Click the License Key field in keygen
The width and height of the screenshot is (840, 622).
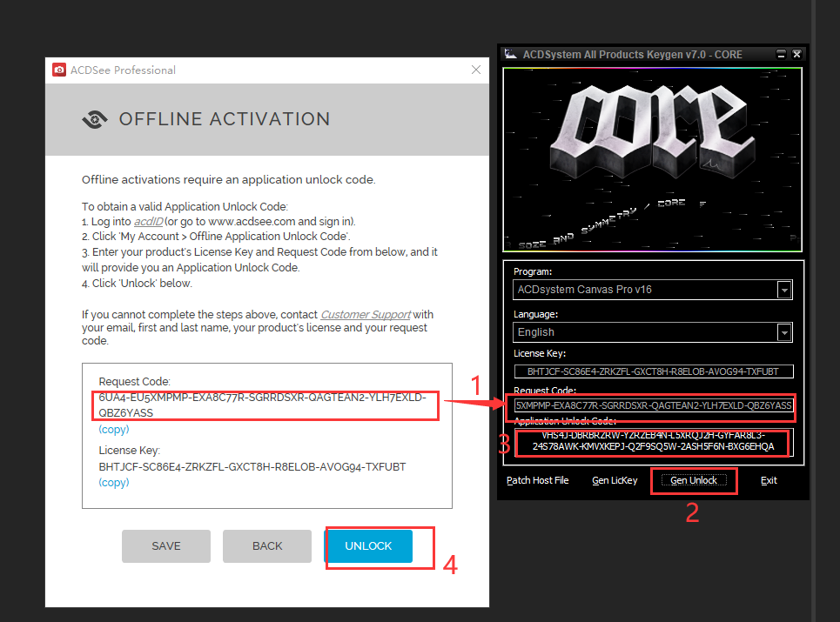coord(654,371)
